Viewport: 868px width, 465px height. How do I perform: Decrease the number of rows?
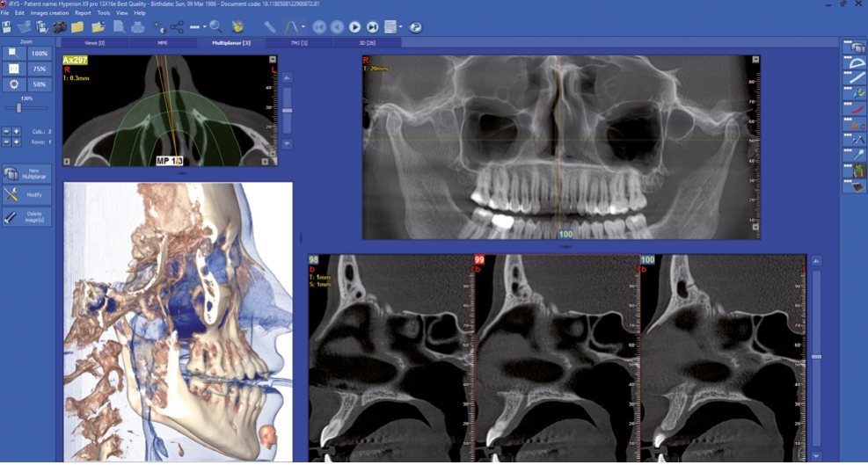click(6, 142)
